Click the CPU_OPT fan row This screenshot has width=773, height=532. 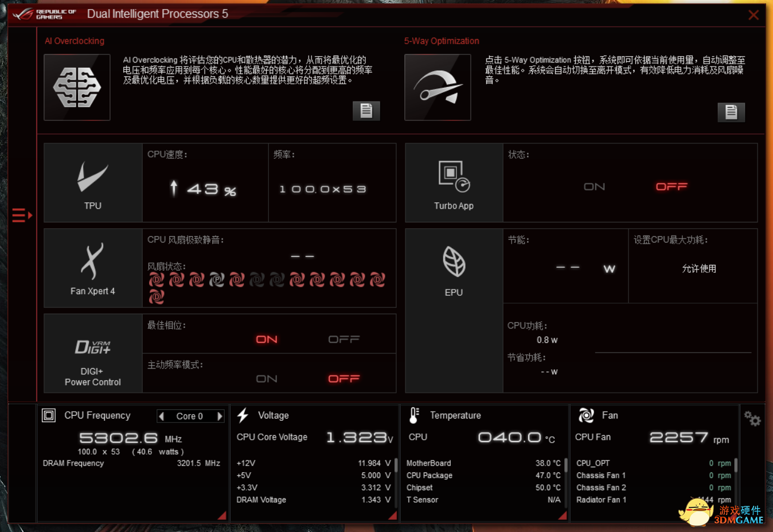tap(654, 463)
